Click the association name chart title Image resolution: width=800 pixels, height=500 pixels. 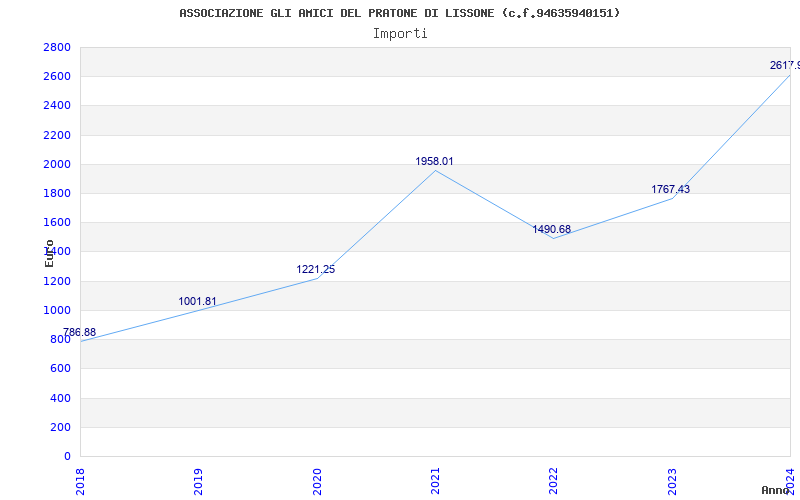tap(400, 13)
